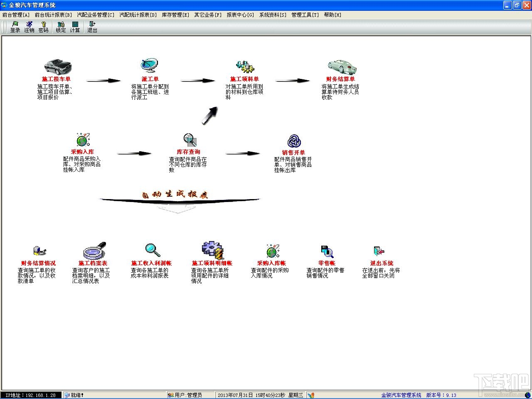This screenshot has width=532, height=399.
Task: Click the red 库存查询 link
Action: pos(188,152)
